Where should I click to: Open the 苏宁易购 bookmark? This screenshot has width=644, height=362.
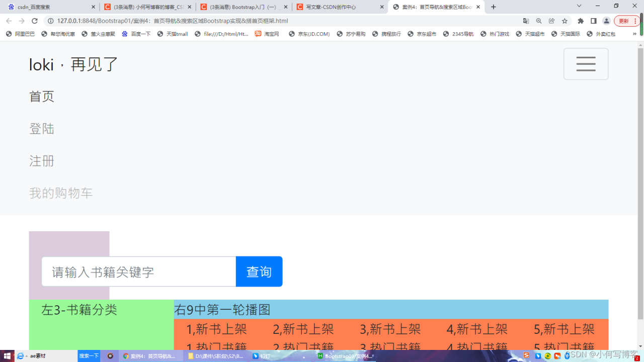351,34
